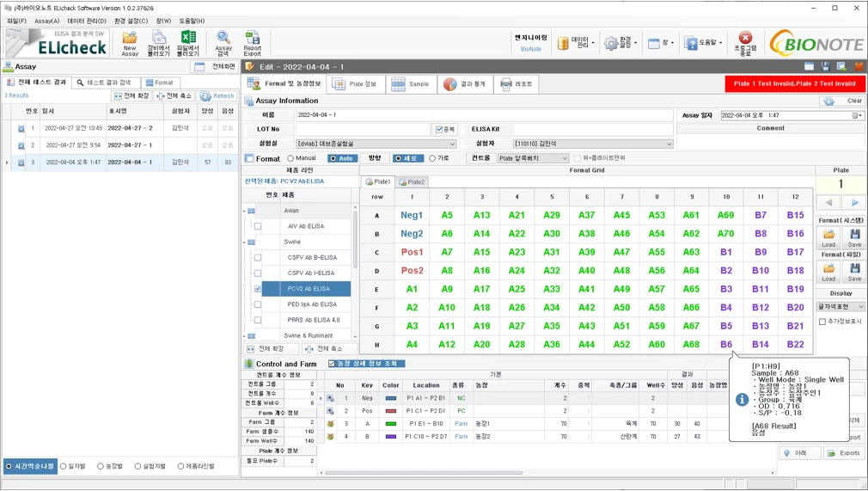Open the Sample tab
The height and width of the screenshot is (491, 868).
pyautogui.click(x=410, y=83)
